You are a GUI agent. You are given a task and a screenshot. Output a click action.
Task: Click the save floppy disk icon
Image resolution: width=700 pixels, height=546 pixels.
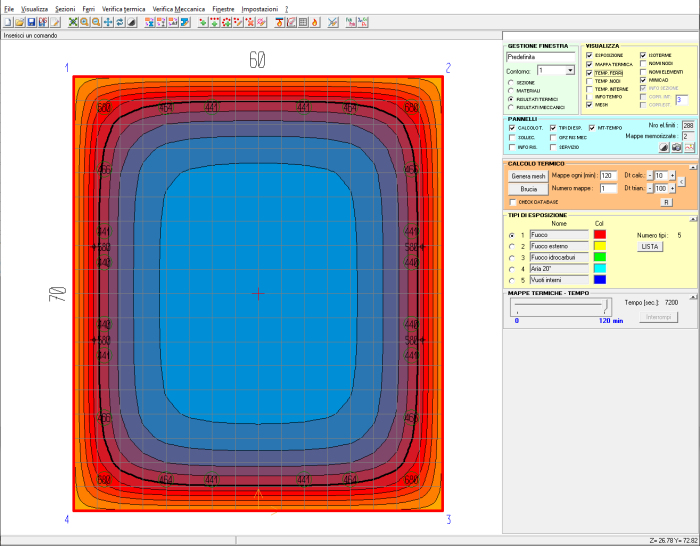point(31,21)
